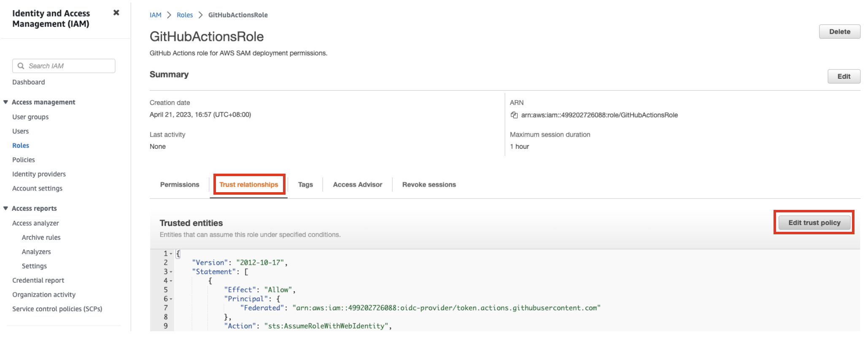Image resolution: width=868 pixels, height=338 pixels.
Task: Fold the Statement array at line 3
Action: (x=171, y=272)
